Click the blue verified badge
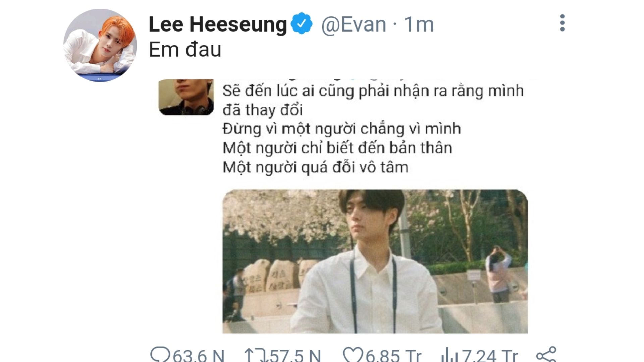644x362 pixels. (301, 24)
